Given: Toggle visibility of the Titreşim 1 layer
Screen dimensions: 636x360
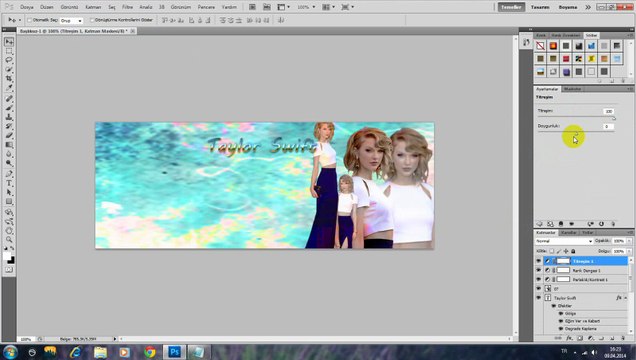Looking at the screenshot, I should pyautogui.click(x=539, y=261).
